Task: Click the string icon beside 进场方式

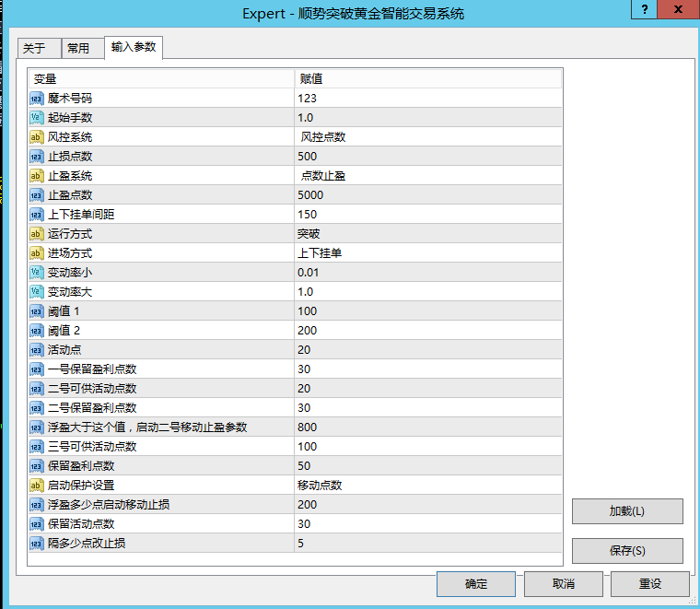Action: (37, 253)
